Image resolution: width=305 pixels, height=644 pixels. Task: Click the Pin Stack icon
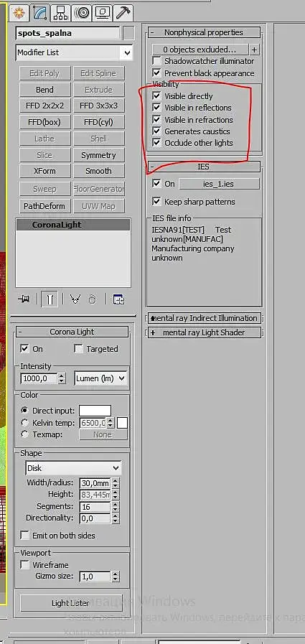coord(24,299)
